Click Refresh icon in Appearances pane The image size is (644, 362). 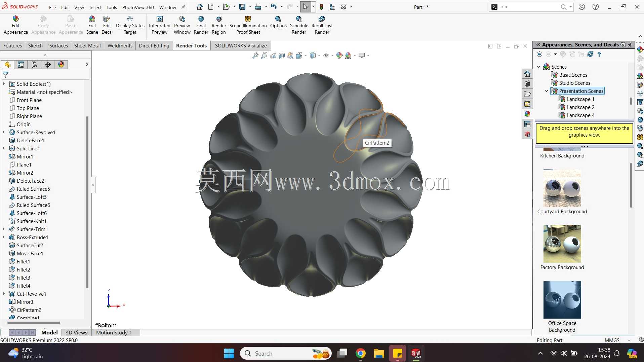click(x=590, y=54)
